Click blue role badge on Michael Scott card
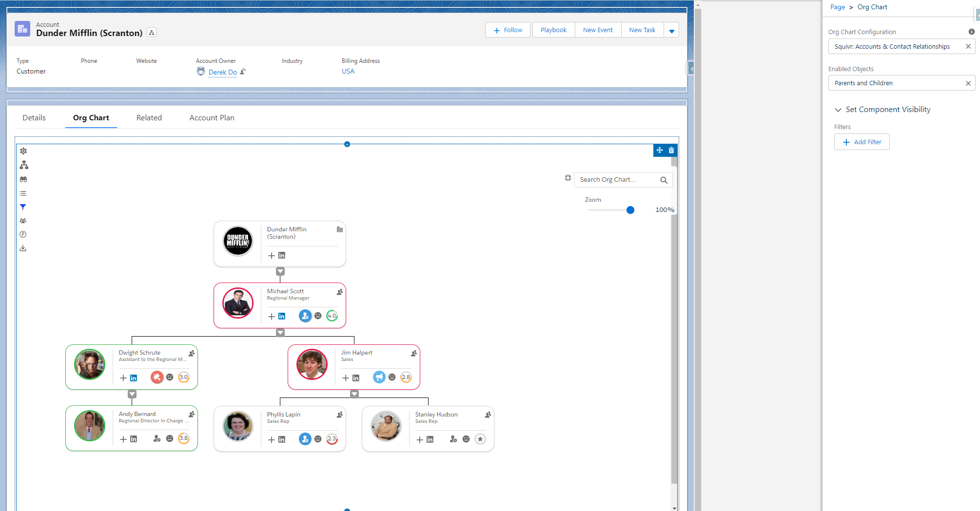The width and height of the screenshot is (980, 511). point(305,316)
